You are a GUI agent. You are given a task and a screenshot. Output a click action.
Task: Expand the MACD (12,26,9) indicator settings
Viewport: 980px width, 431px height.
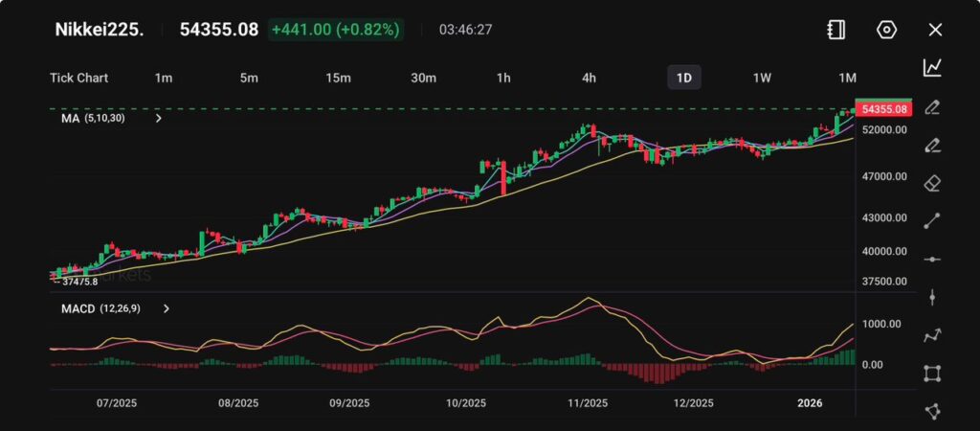click(x=167, y=308)
